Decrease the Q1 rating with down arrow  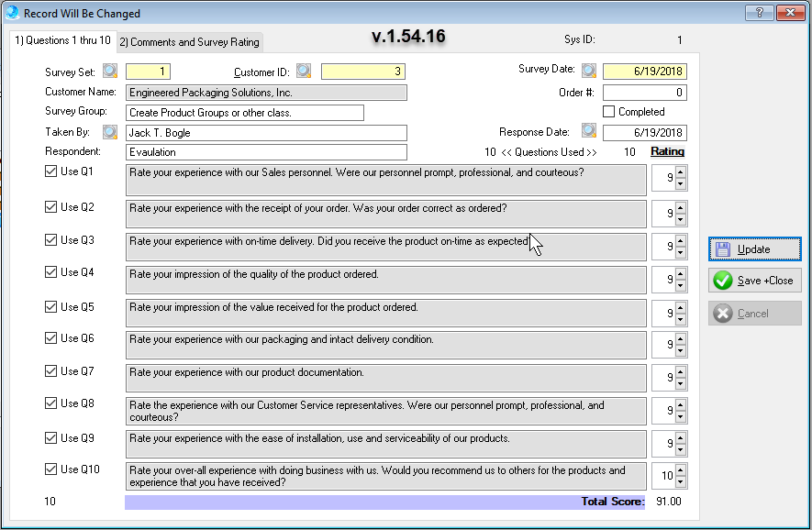click(x=681, y=183)
